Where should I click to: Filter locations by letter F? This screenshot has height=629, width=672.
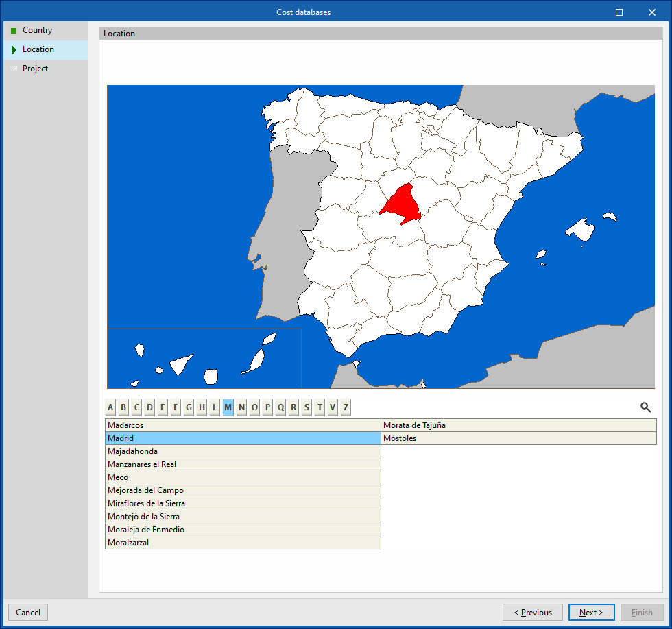[176, 407]
